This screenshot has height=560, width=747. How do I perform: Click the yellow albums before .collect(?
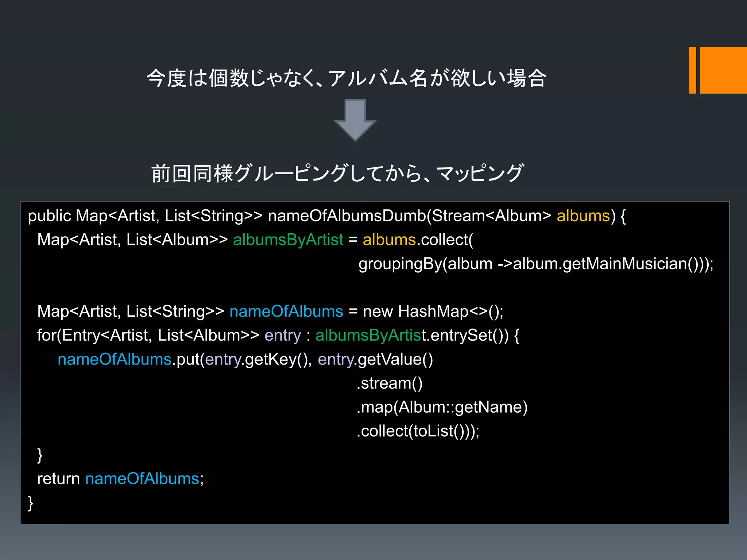coord(389,240)
